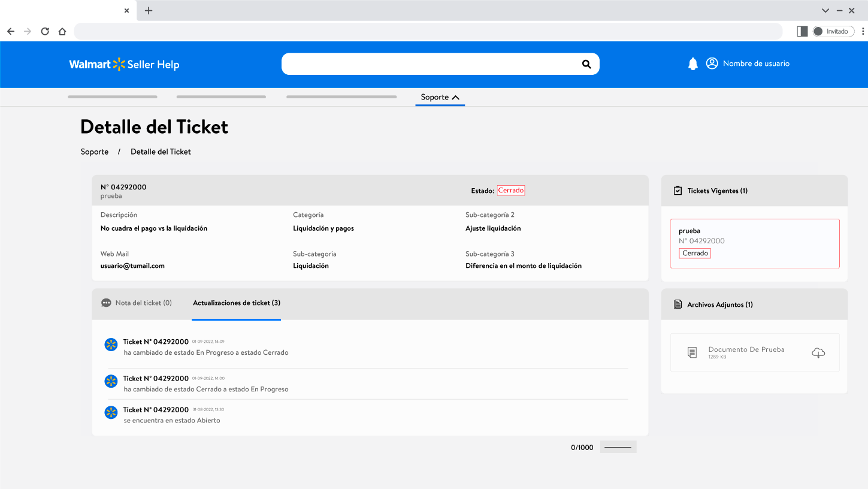
Task: Expand the browser tab list chevron
Action: tap(825, 10)
